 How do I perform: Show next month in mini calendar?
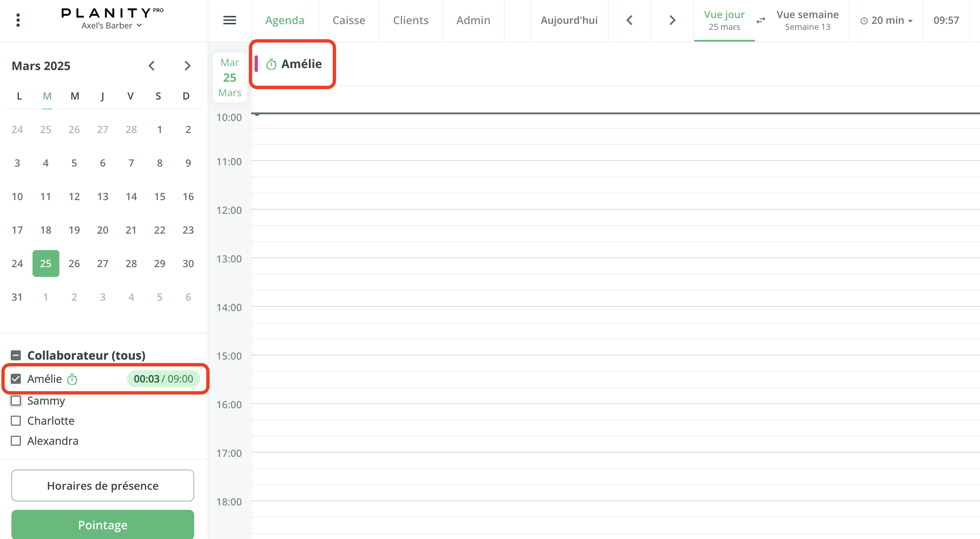pos(187,66)
